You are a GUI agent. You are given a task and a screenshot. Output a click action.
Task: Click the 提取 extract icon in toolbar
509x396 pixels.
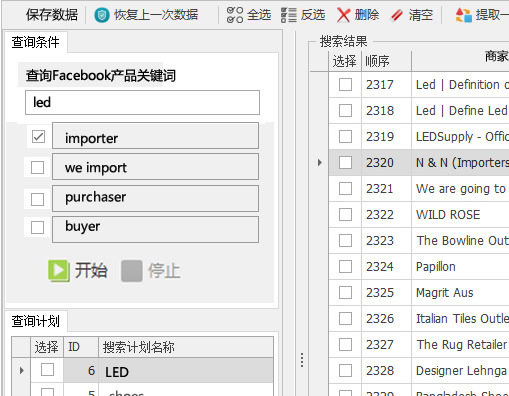(463, 15)
